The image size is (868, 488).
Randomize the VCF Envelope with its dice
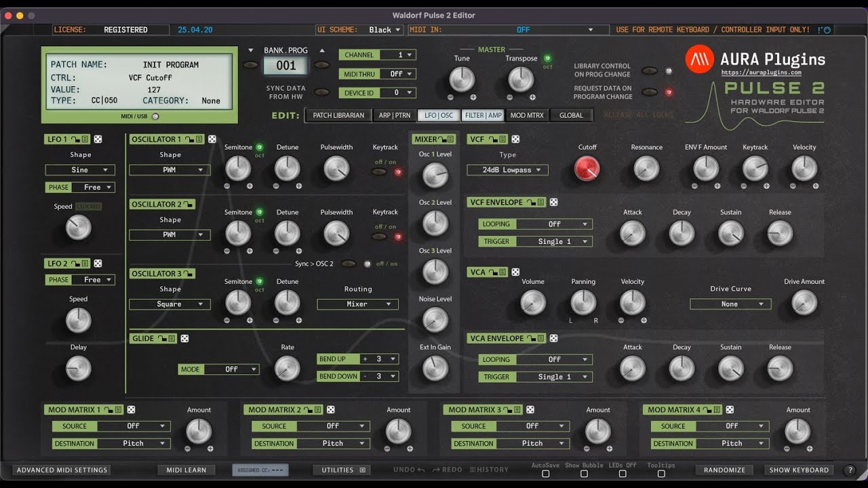point(553,202)
